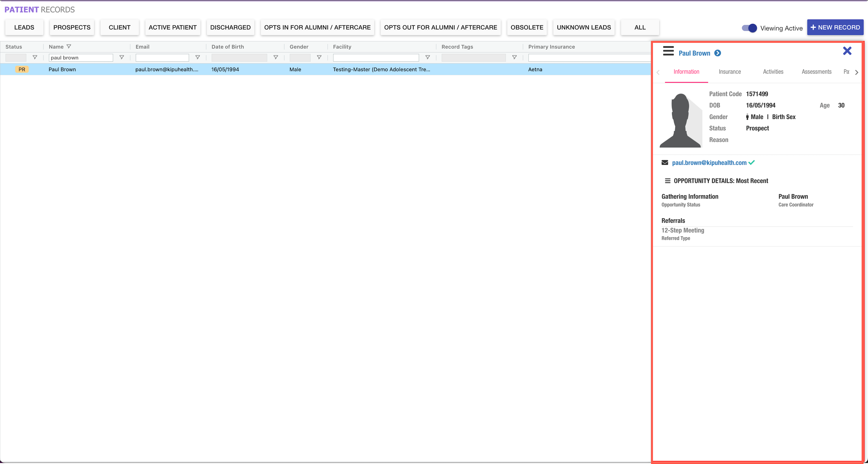Click the Email filter funnel icon
868x464 pixels.
click(198, 57)
